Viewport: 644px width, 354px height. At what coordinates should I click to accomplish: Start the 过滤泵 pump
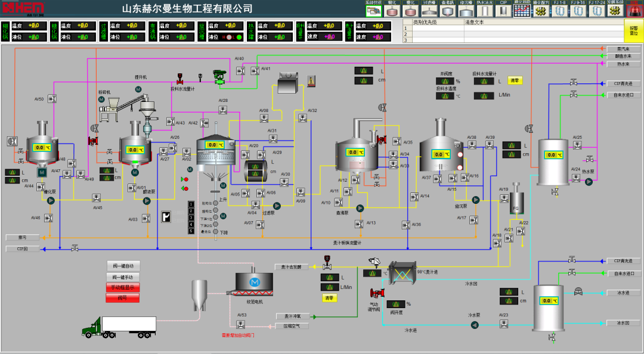277,206
